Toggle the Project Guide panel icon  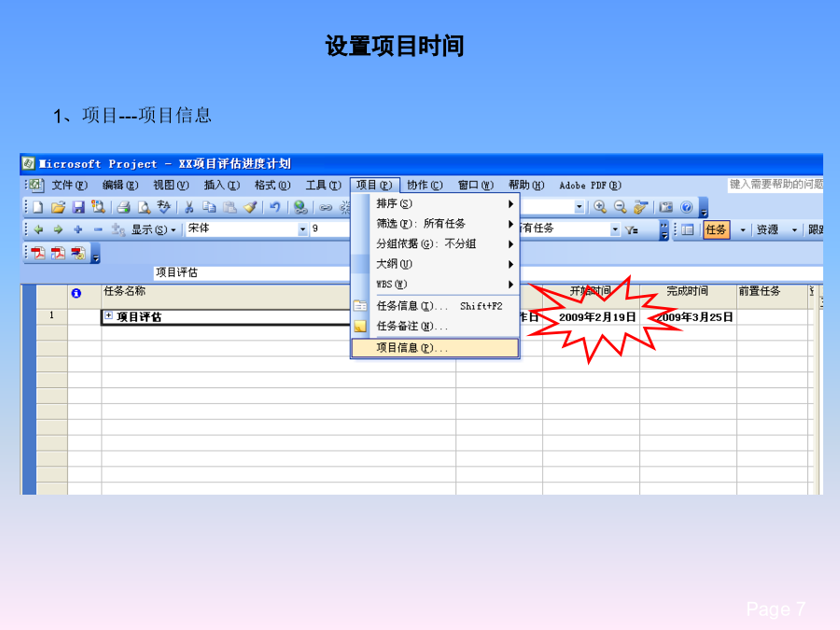pos(687,231)
